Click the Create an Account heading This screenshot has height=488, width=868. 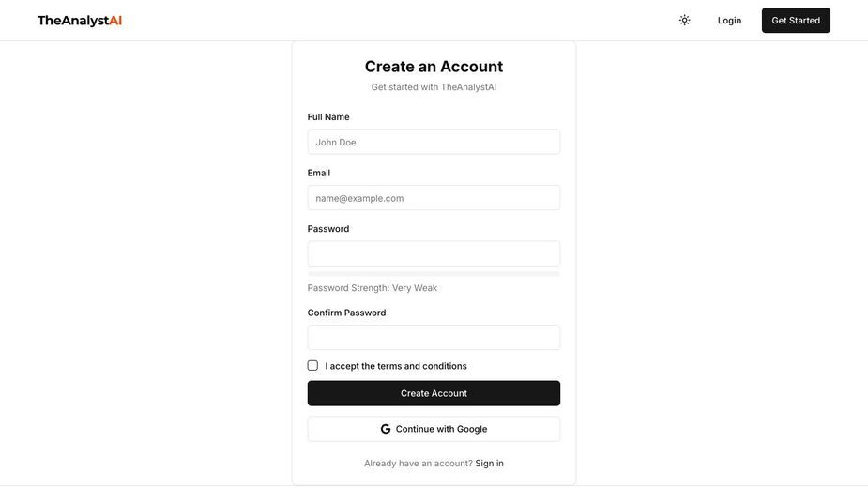(x=434, y=67)
